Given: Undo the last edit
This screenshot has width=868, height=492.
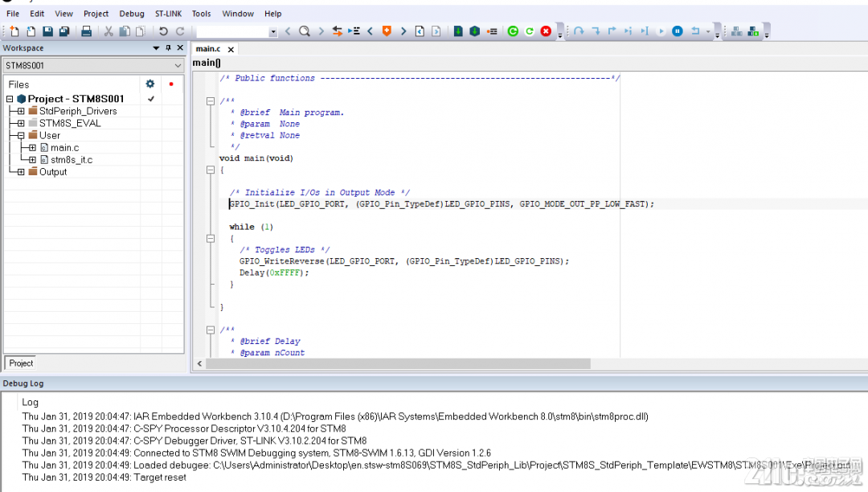Looking at the screenshot, I should click(x=163, y=31).
